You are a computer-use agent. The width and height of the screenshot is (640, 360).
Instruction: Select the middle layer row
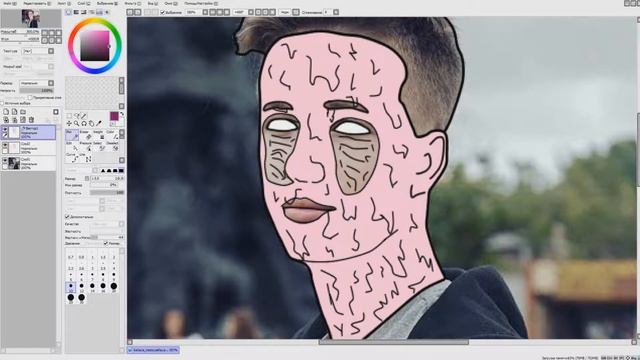pyautogui.click(x=28, y=148)
